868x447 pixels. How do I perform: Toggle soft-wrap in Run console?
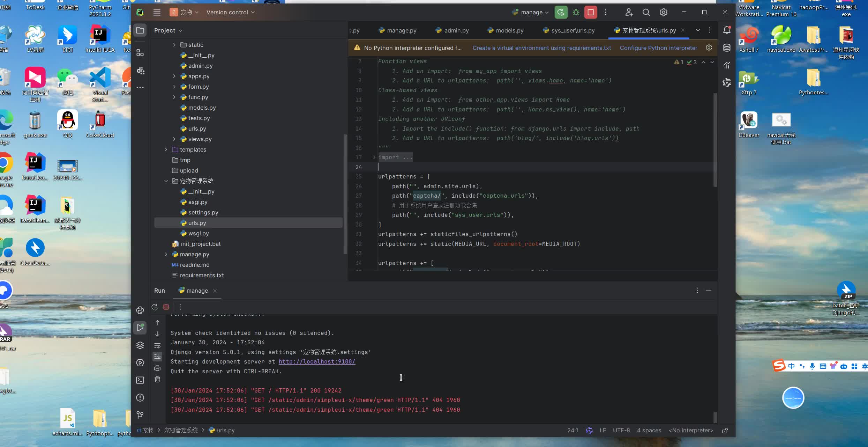click(x=157, y=345)
